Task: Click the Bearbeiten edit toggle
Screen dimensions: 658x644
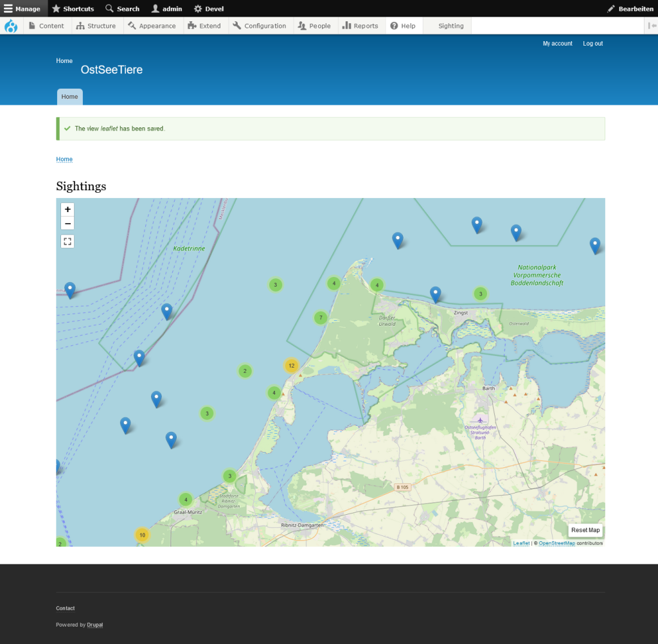Action: pos(630,8)
